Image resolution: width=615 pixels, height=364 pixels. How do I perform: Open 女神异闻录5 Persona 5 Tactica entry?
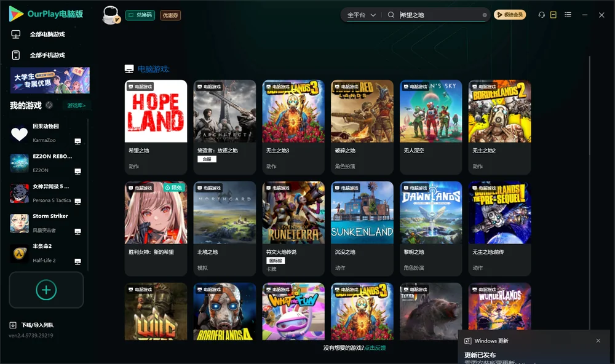point(46,193)
